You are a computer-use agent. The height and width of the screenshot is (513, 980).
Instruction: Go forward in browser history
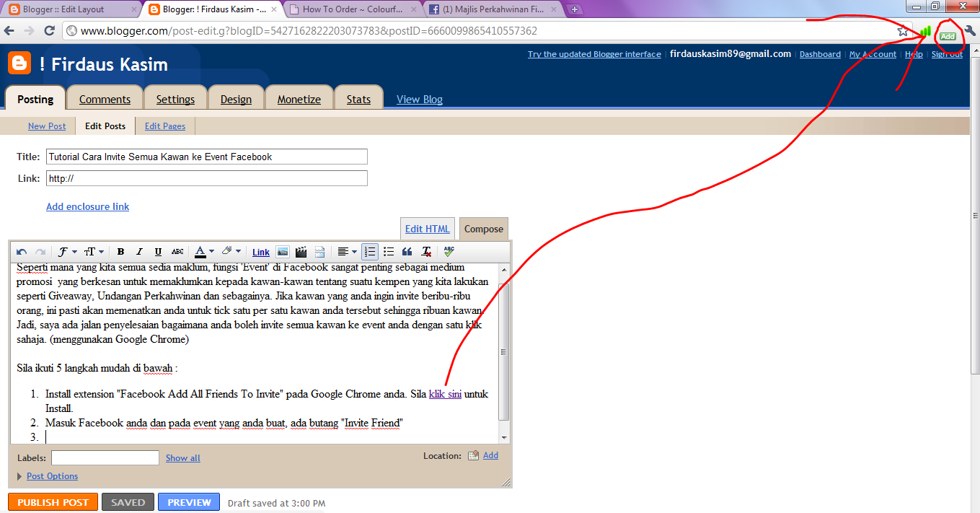pos(29,31)
